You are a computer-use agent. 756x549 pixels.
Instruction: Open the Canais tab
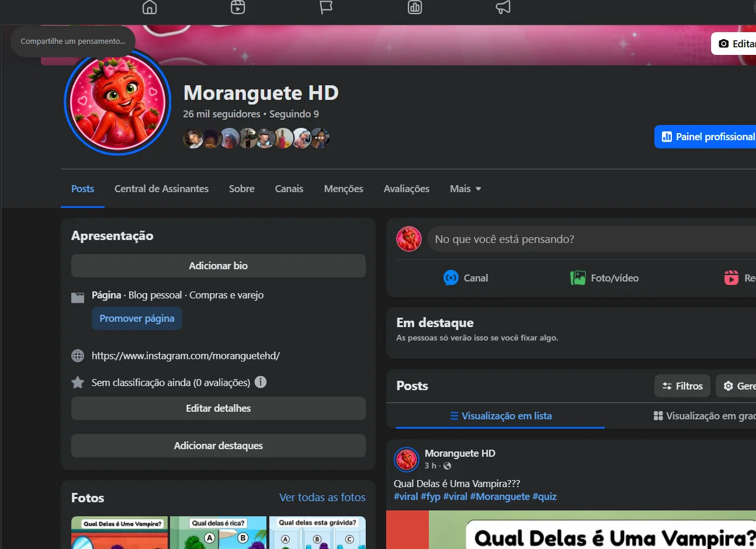pyautogui.click(x=289, y=189)
